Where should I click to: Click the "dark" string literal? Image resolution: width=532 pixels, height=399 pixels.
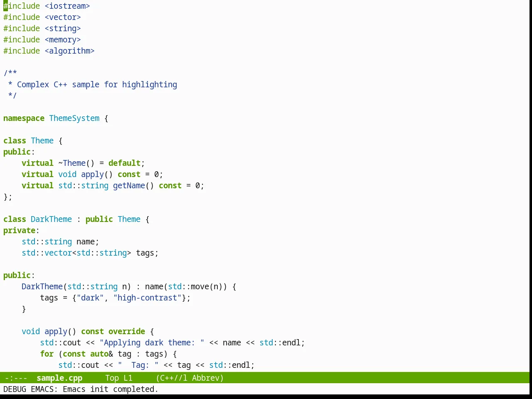(x=90, y=298)
